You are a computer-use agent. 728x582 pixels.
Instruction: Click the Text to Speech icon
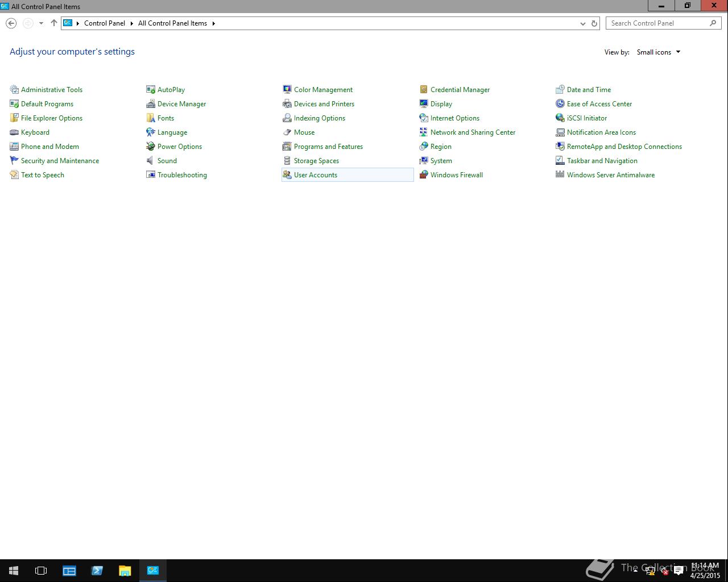click(14, 175)
